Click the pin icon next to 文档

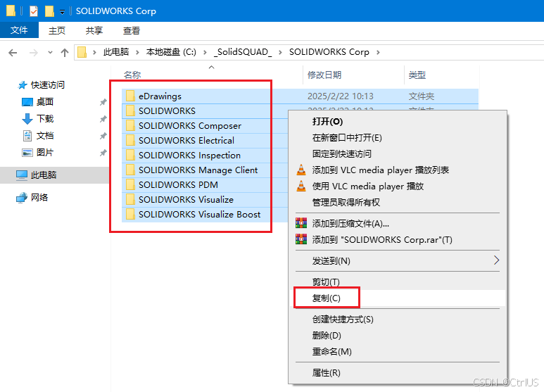coord(103,136)
